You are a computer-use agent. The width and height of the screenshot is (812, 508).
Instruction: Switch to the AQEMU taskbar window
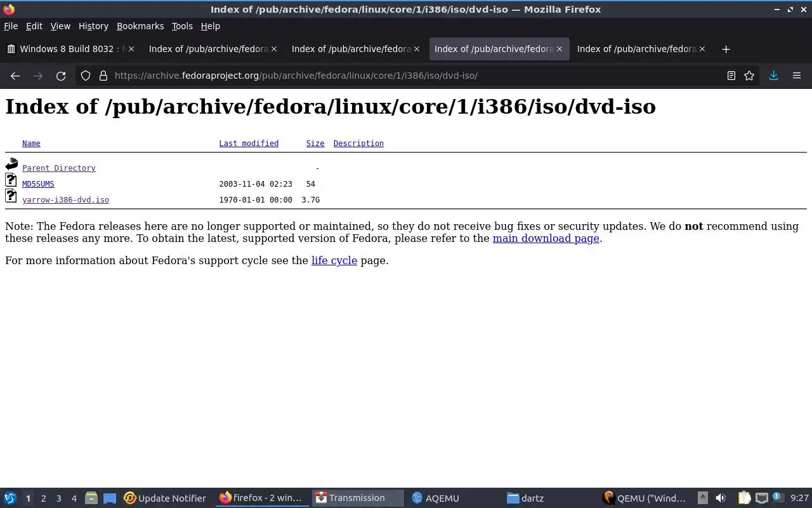tap(454, 498)
